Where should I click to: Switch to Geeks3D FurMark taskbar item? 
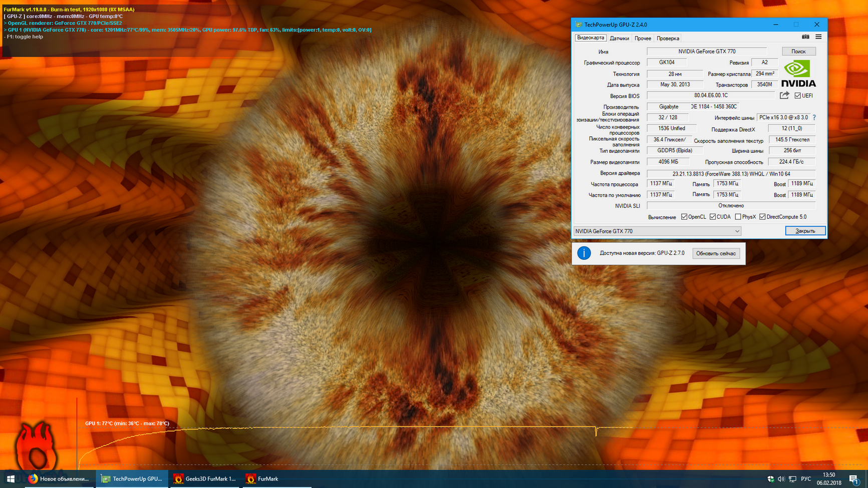tap(204, 479)
